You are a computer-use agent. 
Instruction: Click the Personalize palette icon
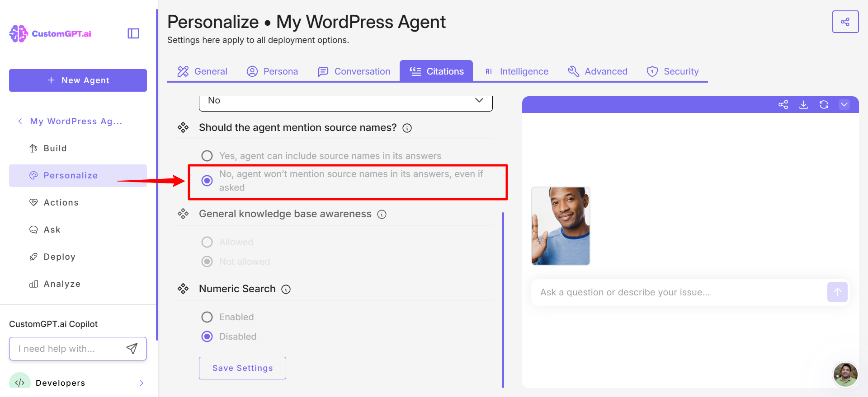(x=33, y=175)
